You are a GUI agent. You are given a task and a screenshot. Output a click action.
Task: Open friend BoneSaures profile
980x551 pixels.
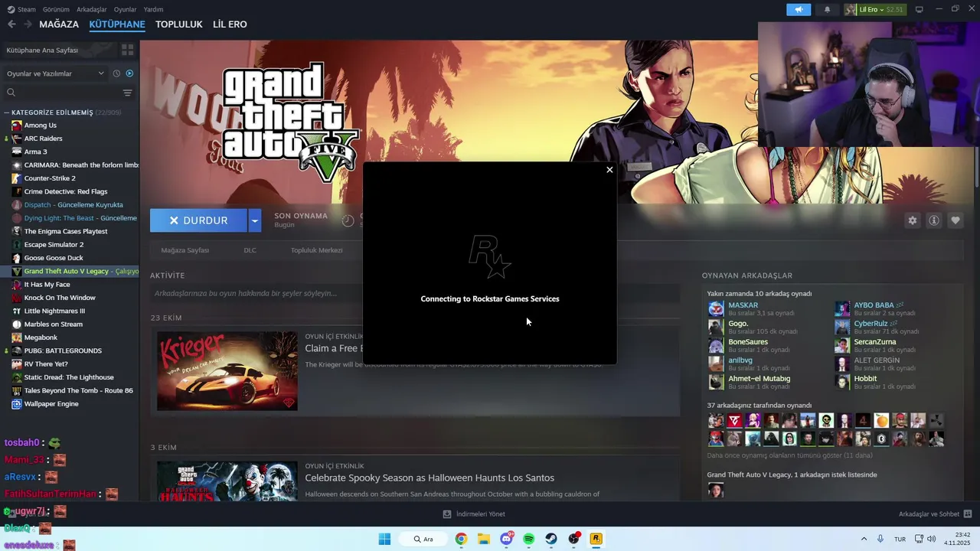click(748, 342)
